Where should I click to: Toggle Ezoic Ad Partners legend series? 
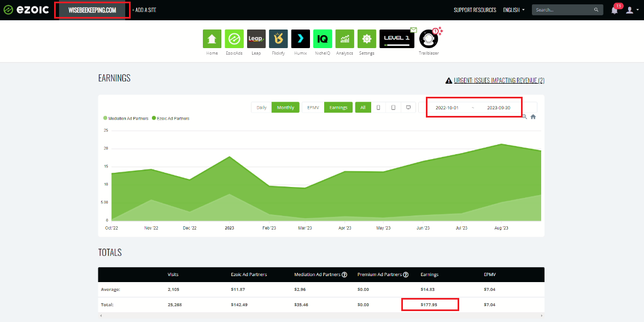[171, 118]
